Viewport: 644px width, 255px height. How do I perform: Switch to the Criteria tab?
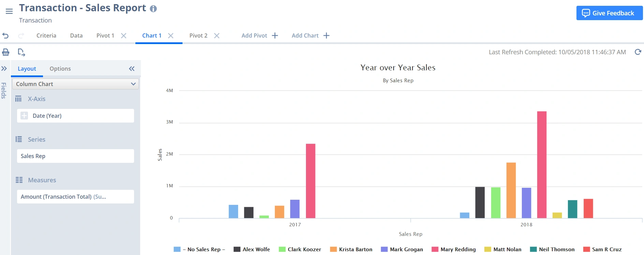pyautogui.click(x=46, y=36)
